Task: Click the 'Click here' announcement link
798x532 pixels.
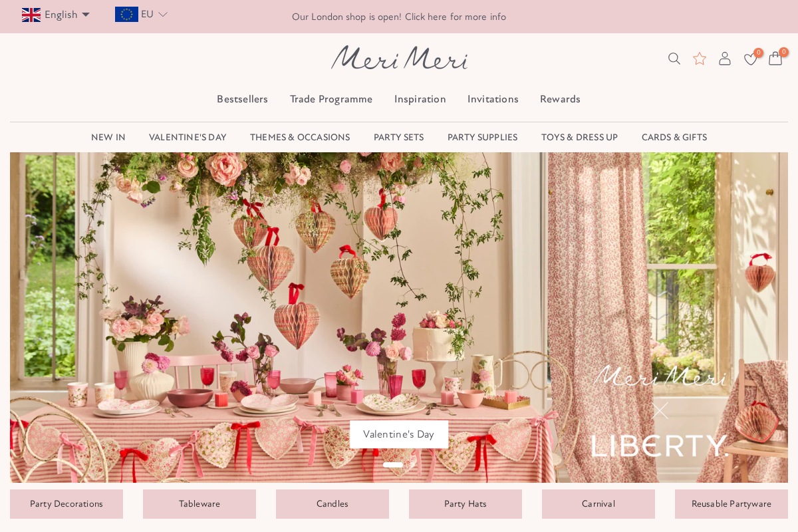Action: 426,17
